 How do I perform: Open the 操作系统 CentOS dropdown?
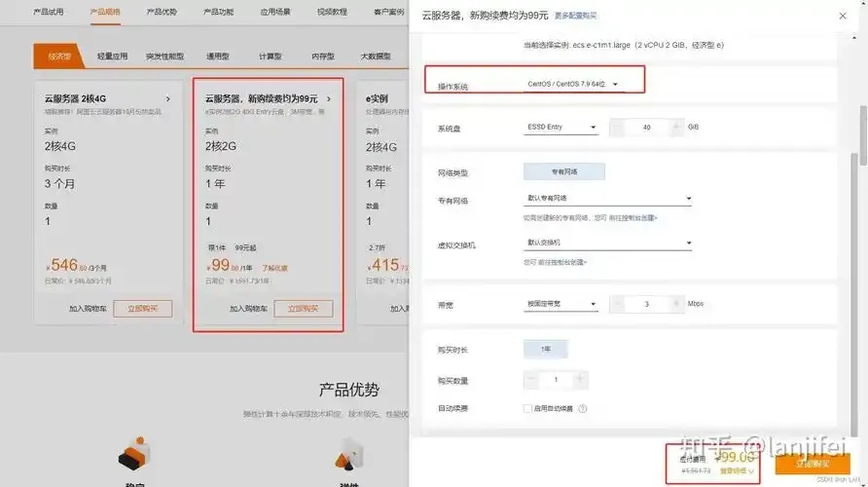[x=572, y=84]
